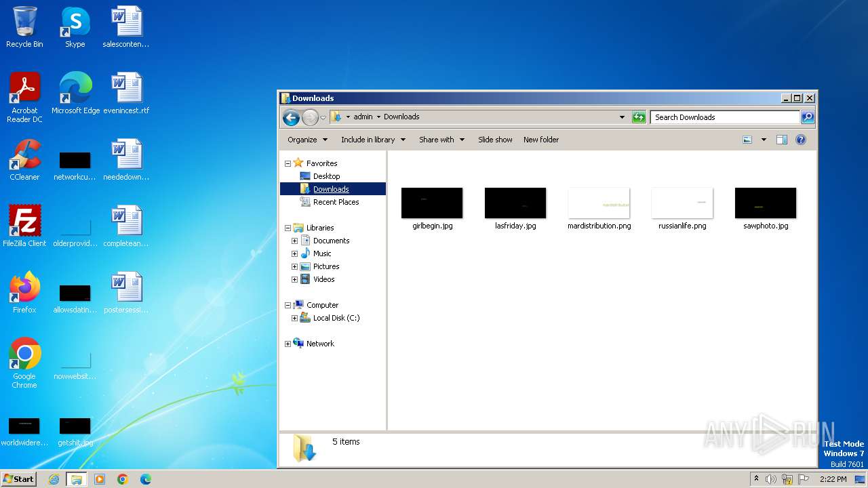
Task: Launch Google Chrome desktop shortcut
Action: point(24,363)
